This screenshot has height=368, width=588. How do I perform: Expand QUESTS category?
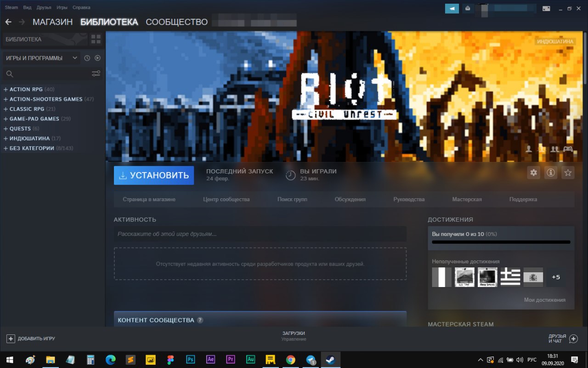point(6,128)
